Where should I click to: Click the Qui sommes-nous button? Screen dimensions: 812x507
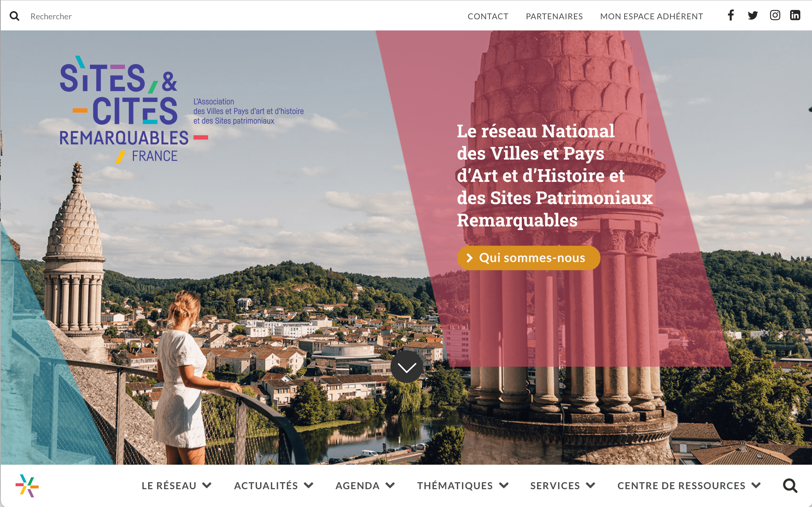(x=528, y=258)
